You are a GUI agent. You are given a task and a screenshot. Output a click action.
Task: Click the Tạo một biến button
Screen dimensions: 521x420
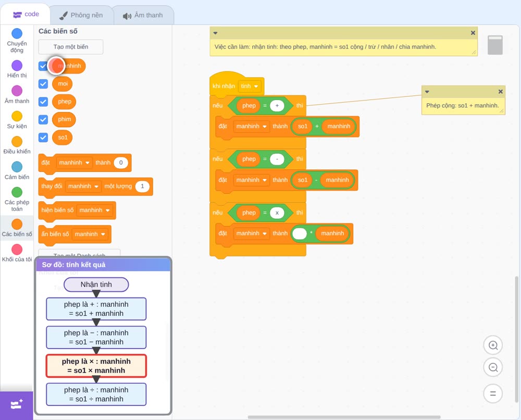click(71, 47)
